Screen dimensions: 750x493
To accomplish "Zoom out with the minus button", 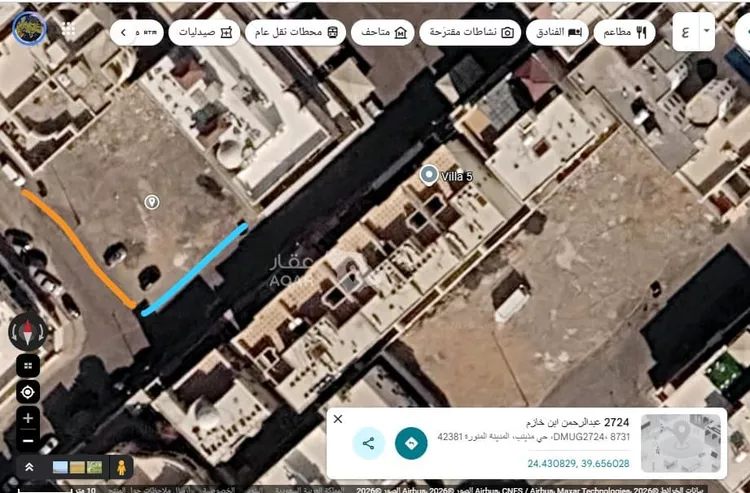I will coord(28,441).
